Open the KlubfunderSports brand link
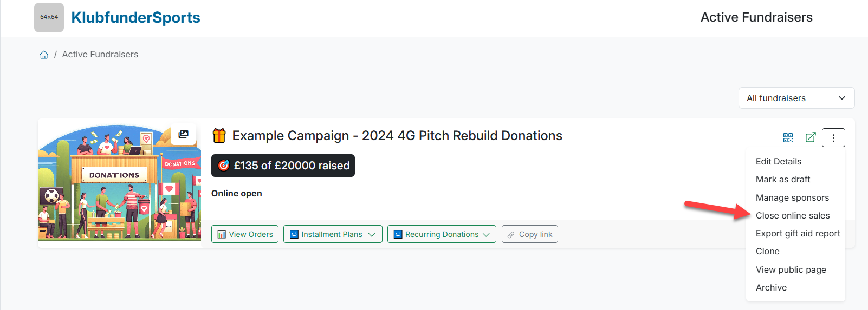This screenshot has width=868, height=310. coord(135,17)
